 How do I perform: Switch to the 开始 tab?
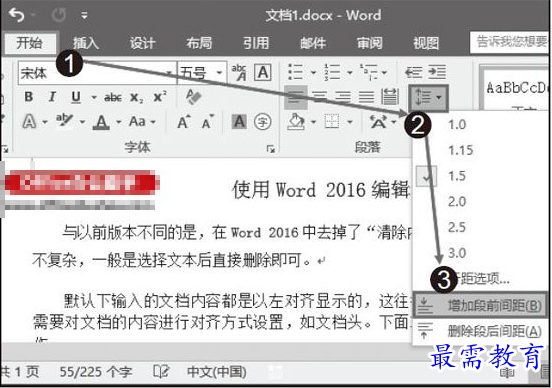[x=30, y=43]
